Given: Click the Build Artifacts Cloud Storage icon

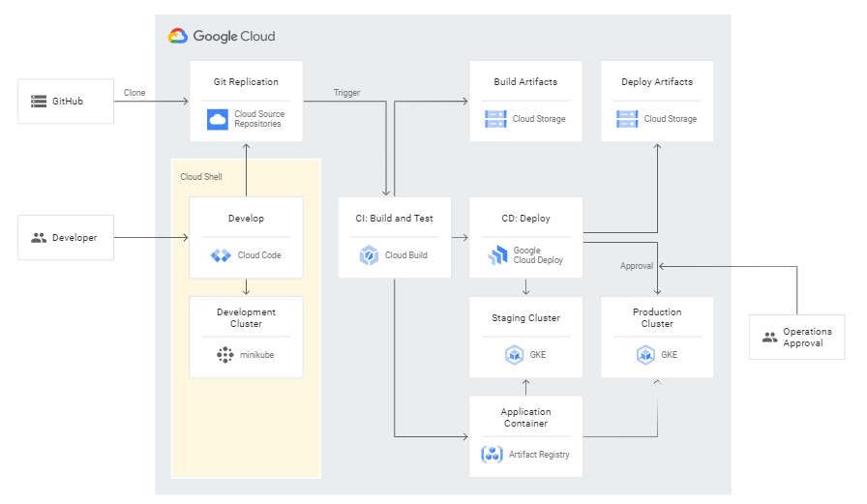Looking at the screenshot, I should click(x=495, y=119).
